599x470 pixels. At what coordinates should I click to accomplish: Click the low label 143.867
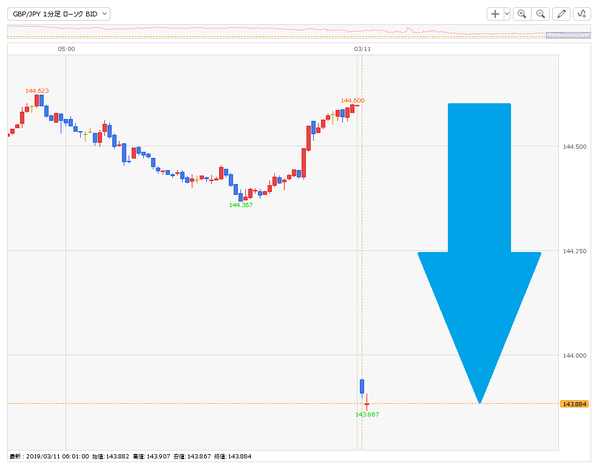367,415
